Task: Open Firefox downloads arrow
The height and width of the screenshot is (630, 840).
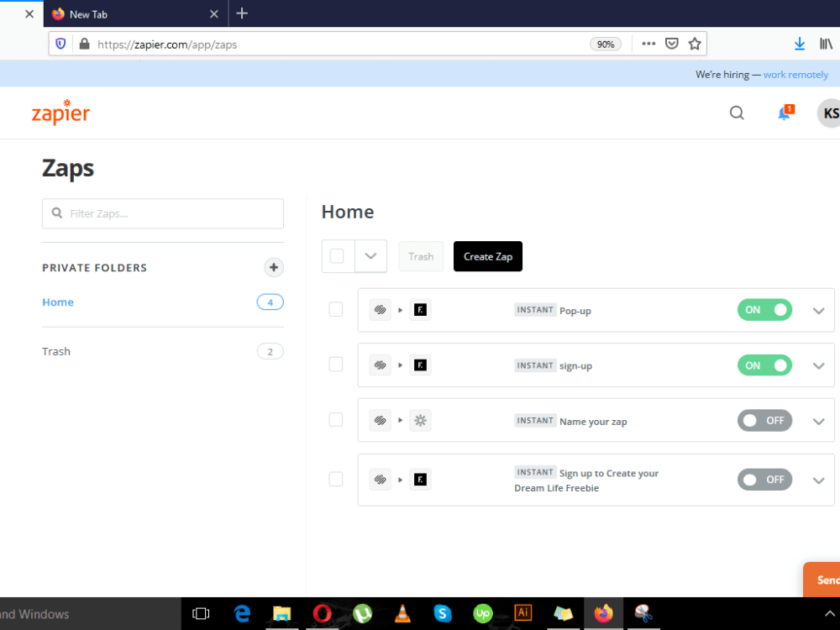Action: click(800, 44)
